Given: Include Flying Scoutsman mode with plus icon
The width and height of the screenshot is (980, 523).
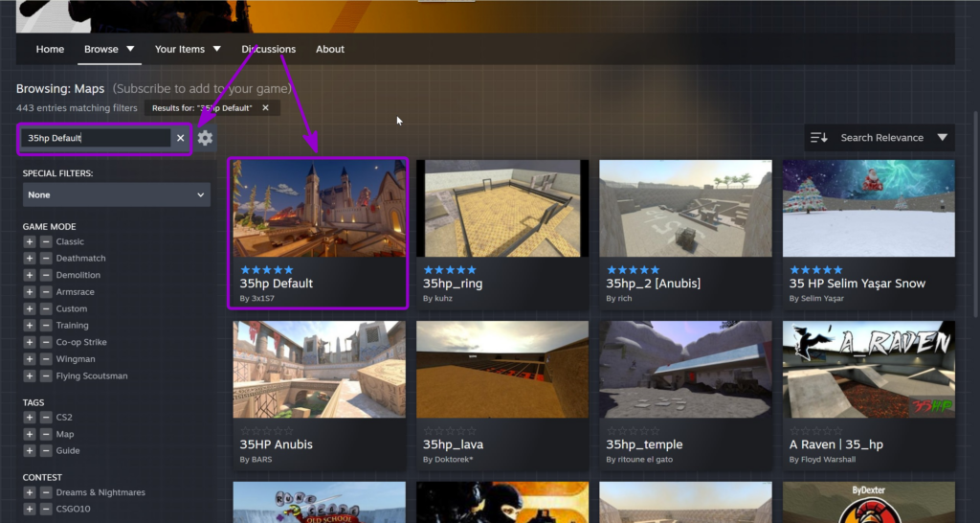Looking at the screenshot, I should (x=30, y=376).
